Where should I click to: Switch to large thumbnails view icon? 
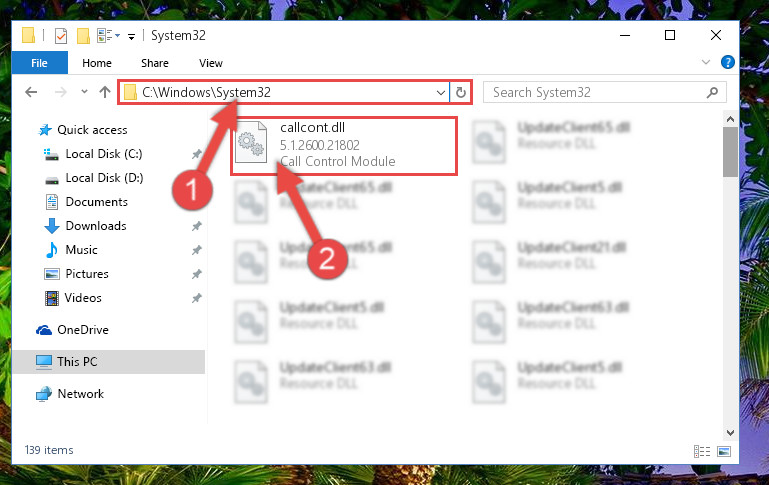point(724,451)
